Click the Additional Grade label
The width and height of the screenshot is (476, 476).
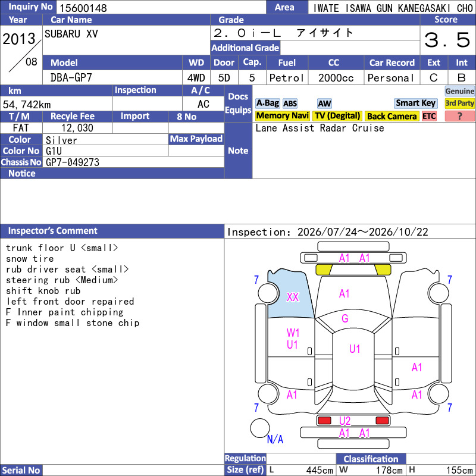245,48
